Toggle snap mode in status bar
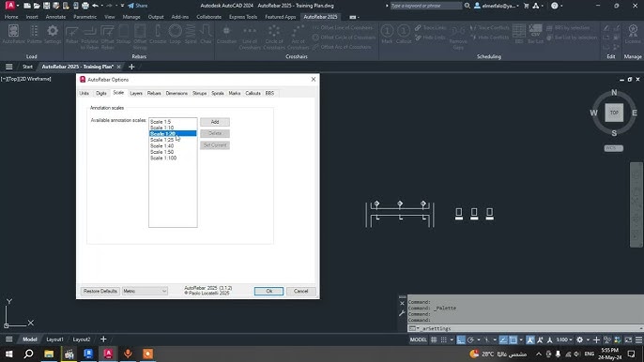The width and height of the screenshot is (644, 362). pyautogui.click(x=444, y=339)
